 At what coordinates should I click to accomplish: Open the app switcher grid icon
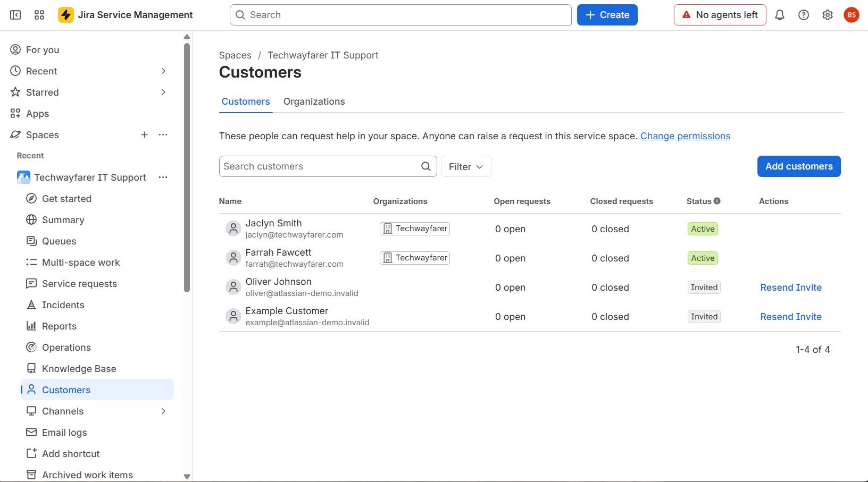39,15
